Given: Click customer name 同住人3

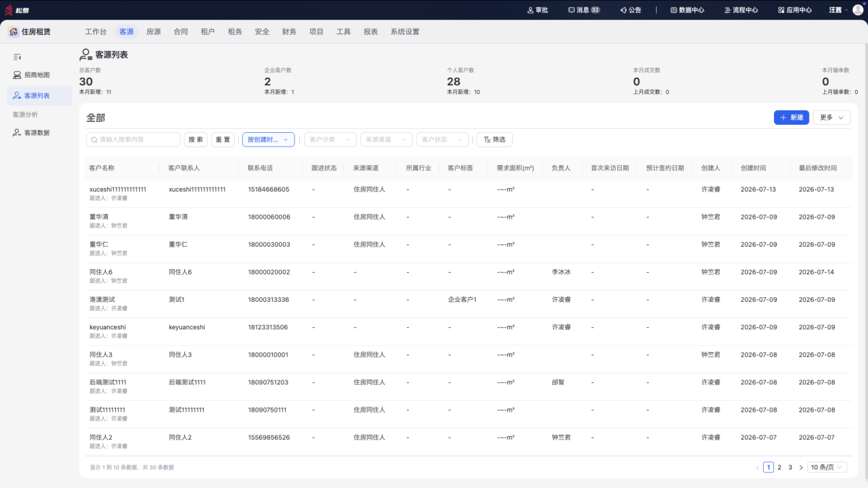Looking at the screenshot, I should click(x=101, y=354).
